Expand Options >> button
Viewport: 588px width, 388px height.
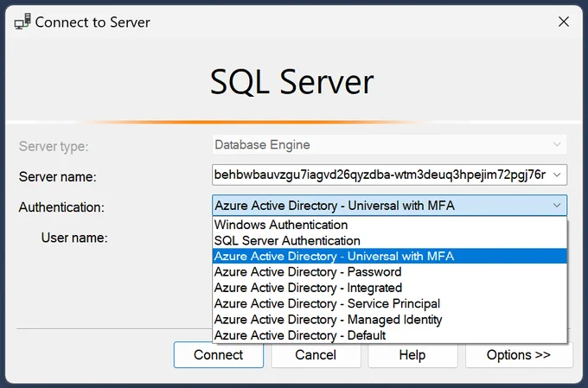519,355
